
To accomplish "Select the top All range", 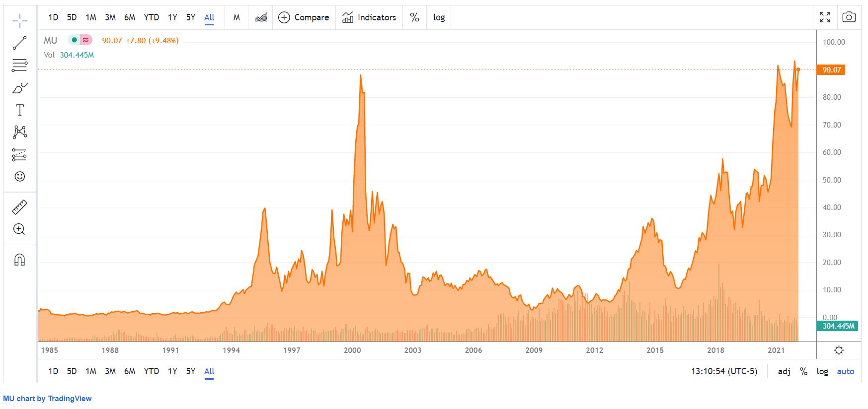I will [x=209, y=17].
